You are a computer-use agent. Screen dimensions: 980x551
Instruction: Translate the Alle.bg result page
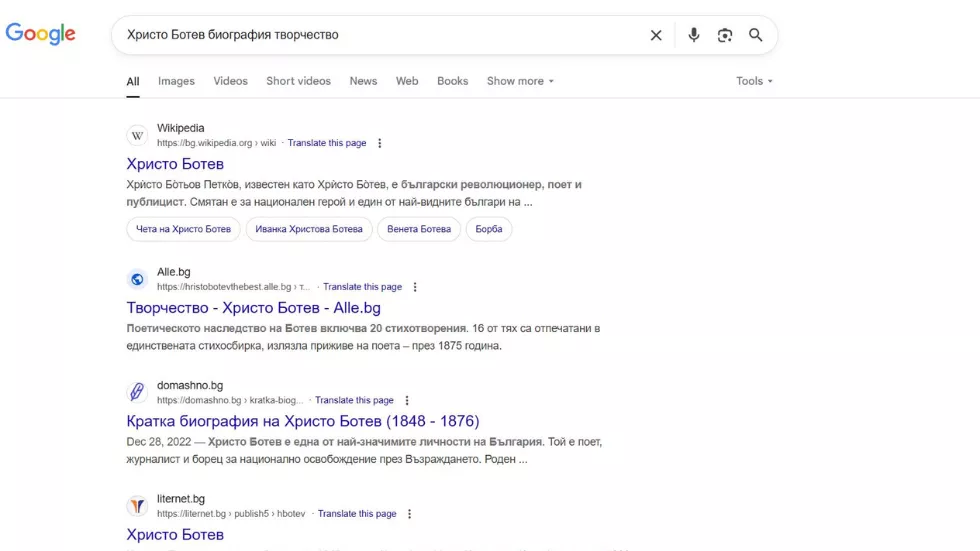coord(362,287)
